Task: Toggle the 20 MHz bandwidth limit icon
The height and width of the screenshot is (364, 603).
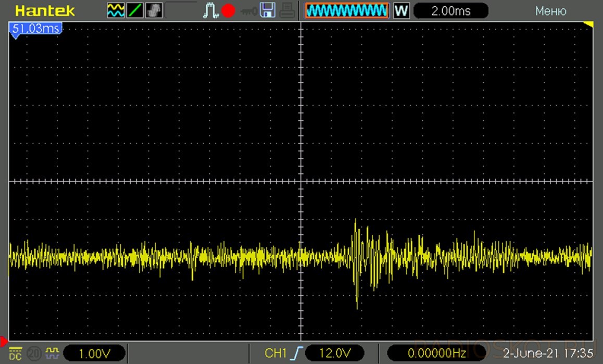Action: pos(34,354)
